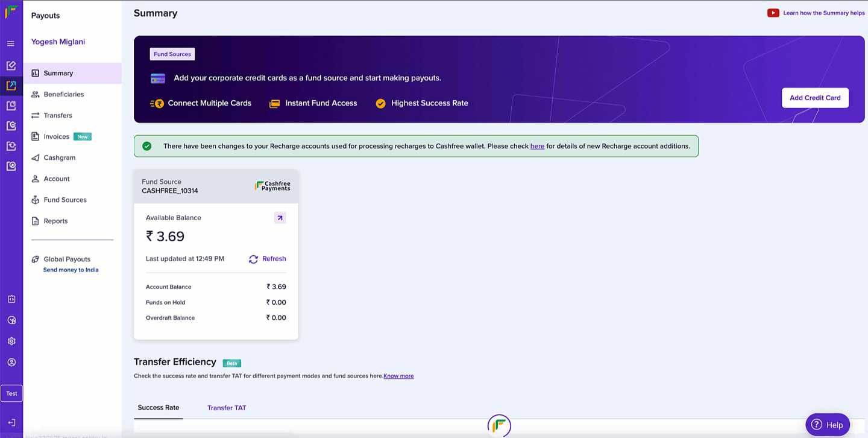Click the pie chart icon in the rail
This screenshot has height=438, width=868.
point(11,320)
